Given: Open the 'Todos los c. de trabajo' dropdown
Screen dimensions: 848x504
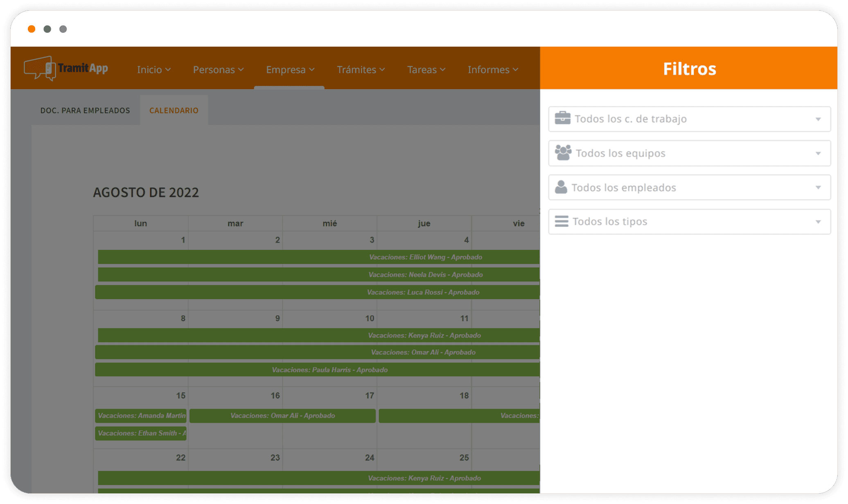Looking at the screenshot, I should (818, 119).
